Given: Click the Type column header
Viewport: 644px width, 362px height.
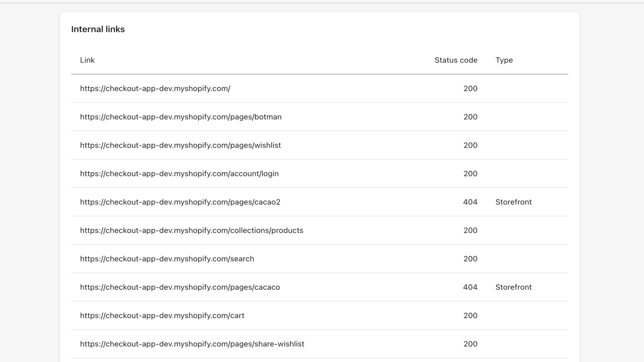Looking at the screenshot, I should click(504, 60).
